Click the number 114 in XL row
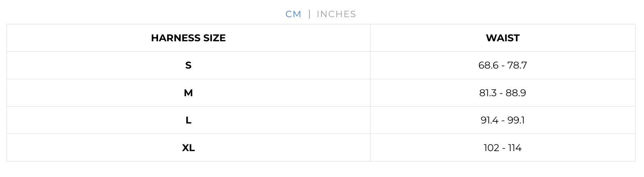This screenshot has height=177, width=644. (x=515, y=148)
